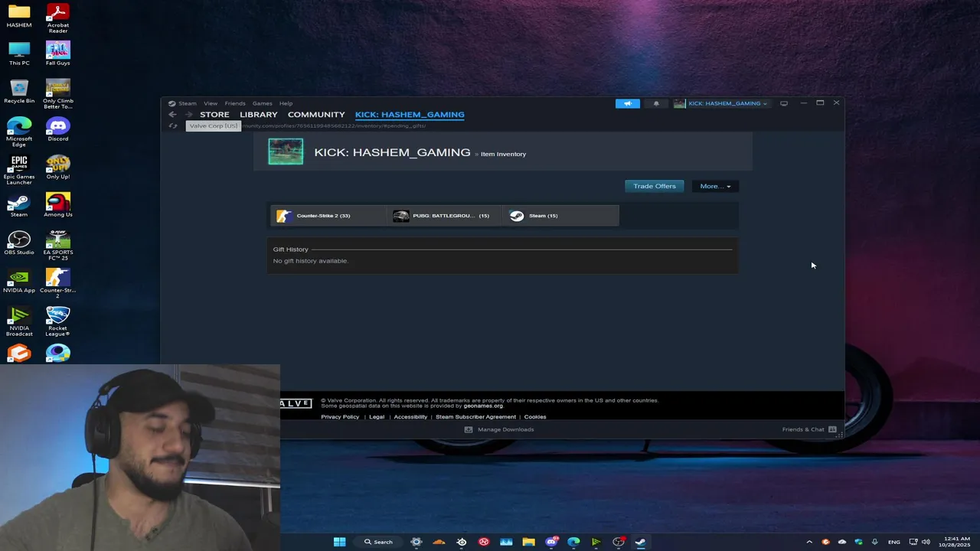Screen dimensions: 980x551
Task: Enter Big Picture mode via monitor icon
Action: point(784,103)
